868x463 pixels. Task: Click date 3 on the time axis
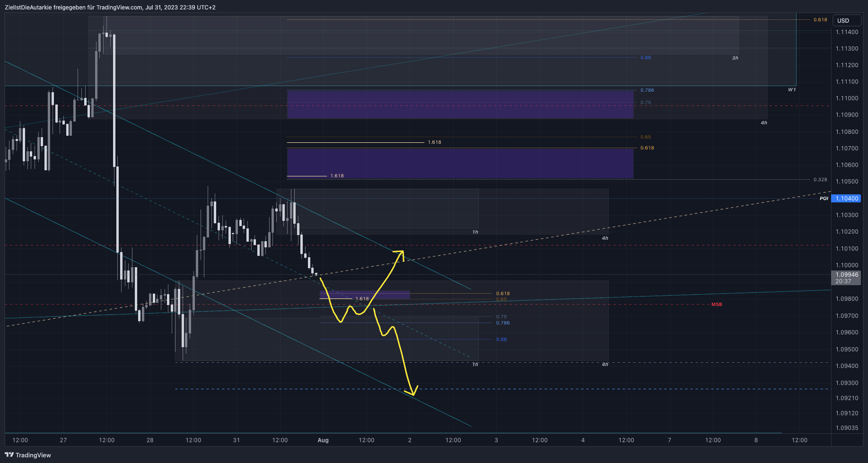[x=496, y=440]
